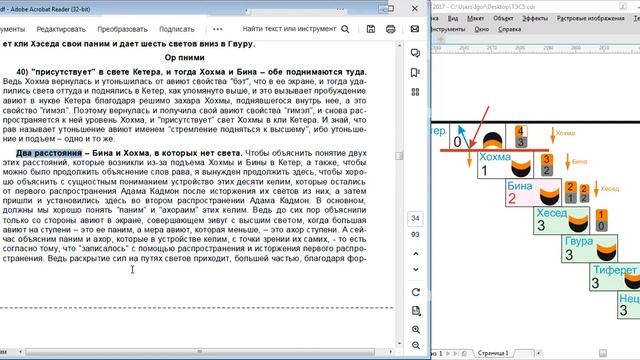This screenshot has width=640, height=360.
Task: Switch to the 'Страница 1' page tab in CorelDRAW
Action: click(x=493, y=353)
